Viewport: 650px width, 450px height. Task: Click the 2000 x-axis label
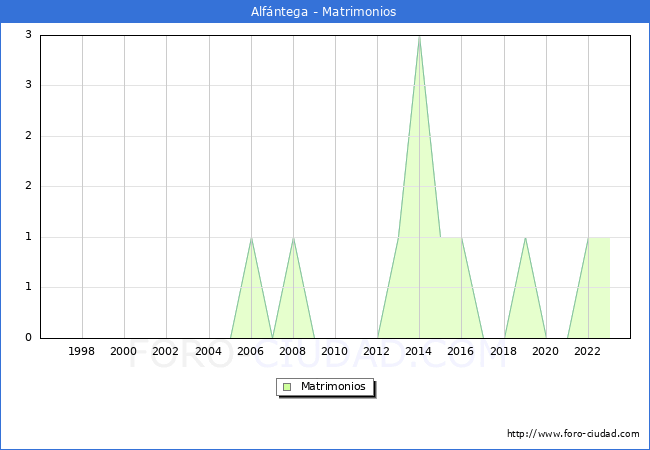tap(124, 351)
